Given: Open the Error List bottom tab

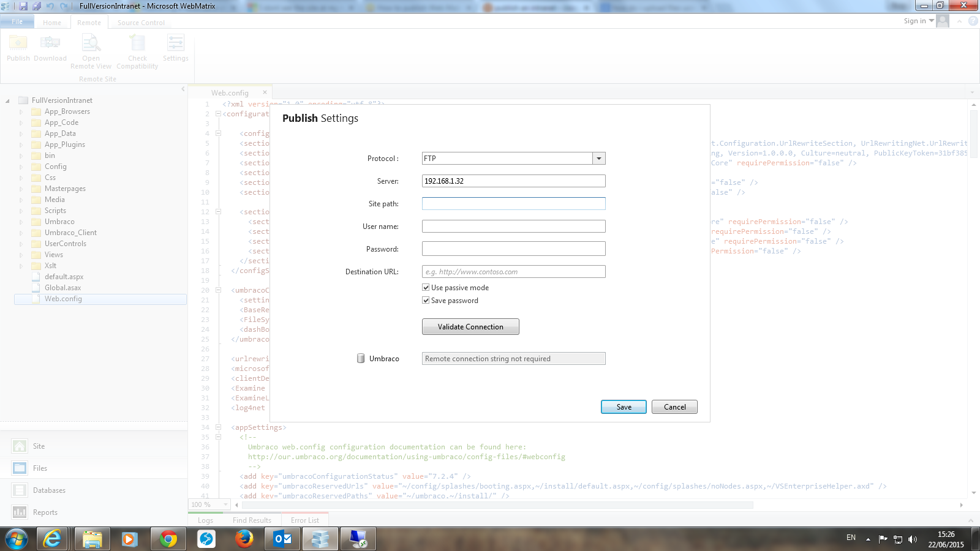Looking at the screenshot, I should pos(305,520).
